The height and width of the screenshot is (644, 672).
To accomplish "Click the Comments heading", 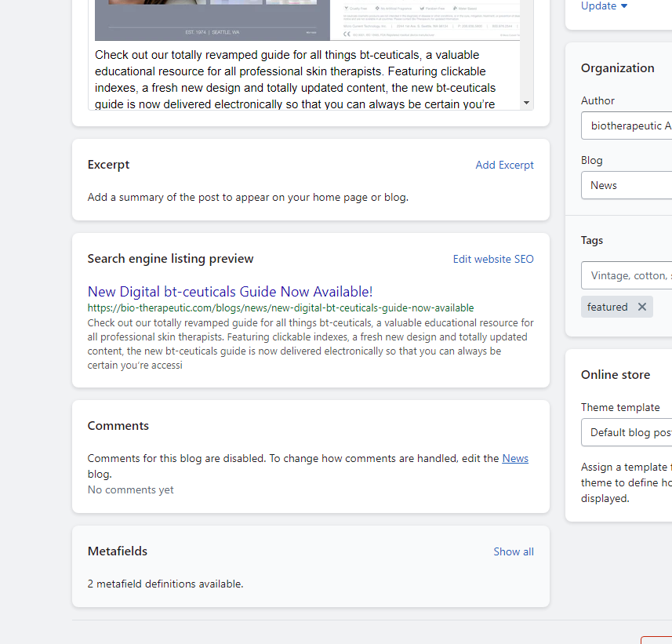I will [x=118, y=426].
